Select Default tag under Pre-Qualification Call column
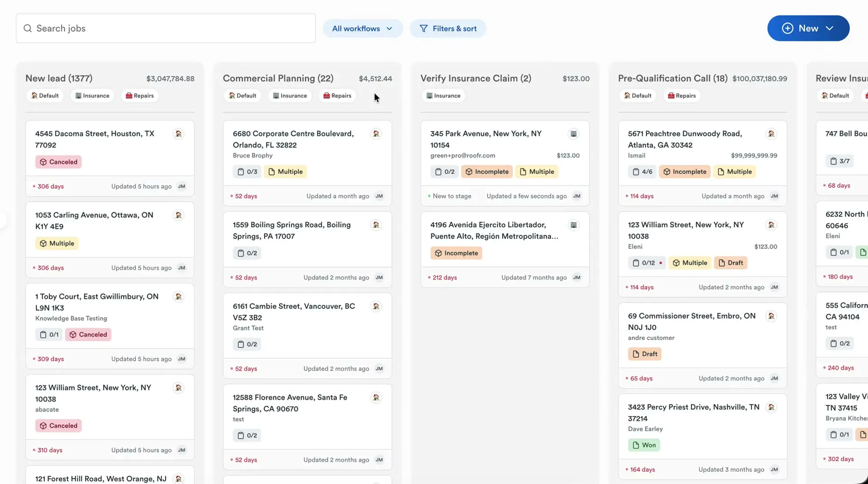This screenshot has height=484, width=868. (637, 95)
